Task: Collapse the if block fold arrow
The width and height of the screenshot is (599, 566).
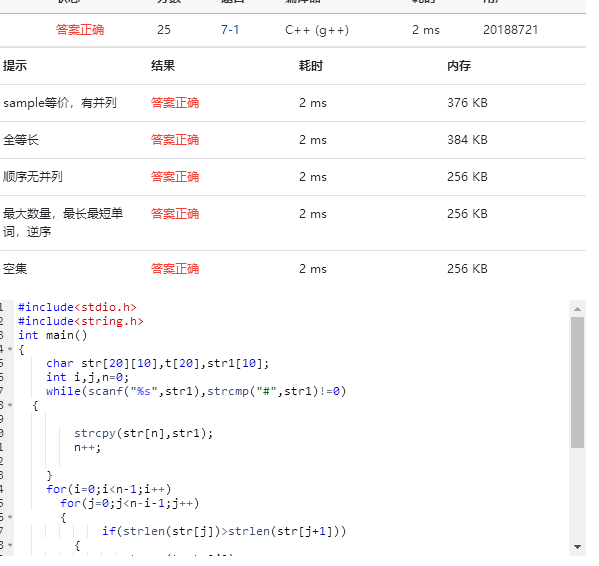Action: pyautogui.click(x=10, y=545)
